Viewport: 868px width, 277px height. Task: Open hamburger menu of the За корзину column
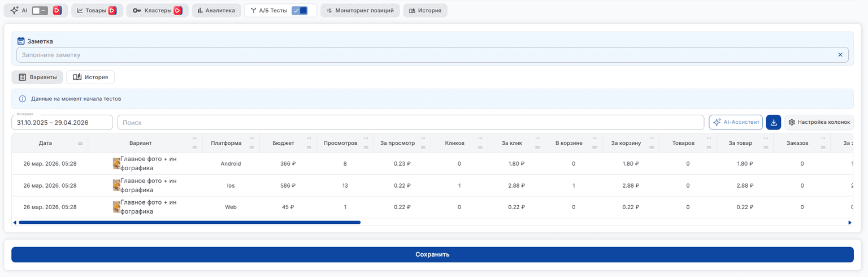tap(652, 148)
